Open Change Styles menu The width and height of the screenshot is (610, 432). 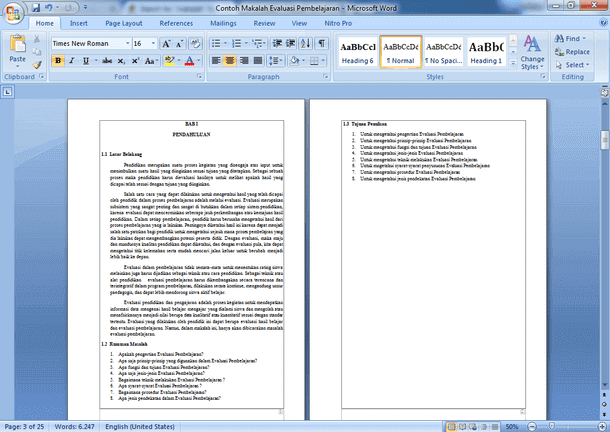pyautogui.click(x=532, y=52)
